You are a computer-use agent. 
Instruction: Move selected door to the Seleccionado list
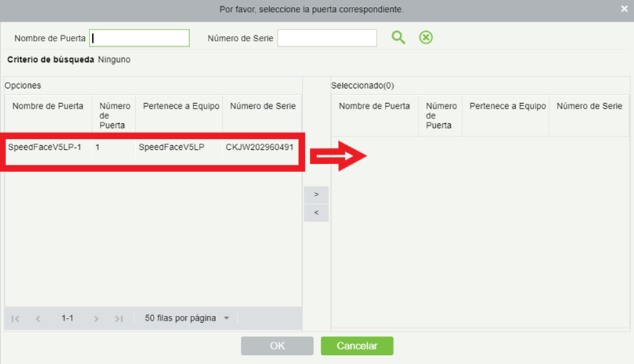point(316,195)
